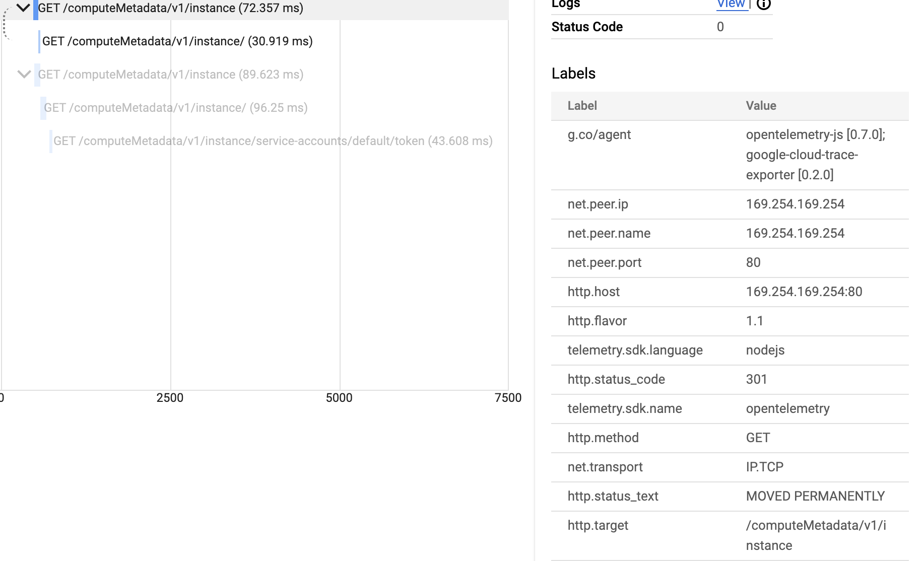Click the Logs info icon

(x=764, y=4)
